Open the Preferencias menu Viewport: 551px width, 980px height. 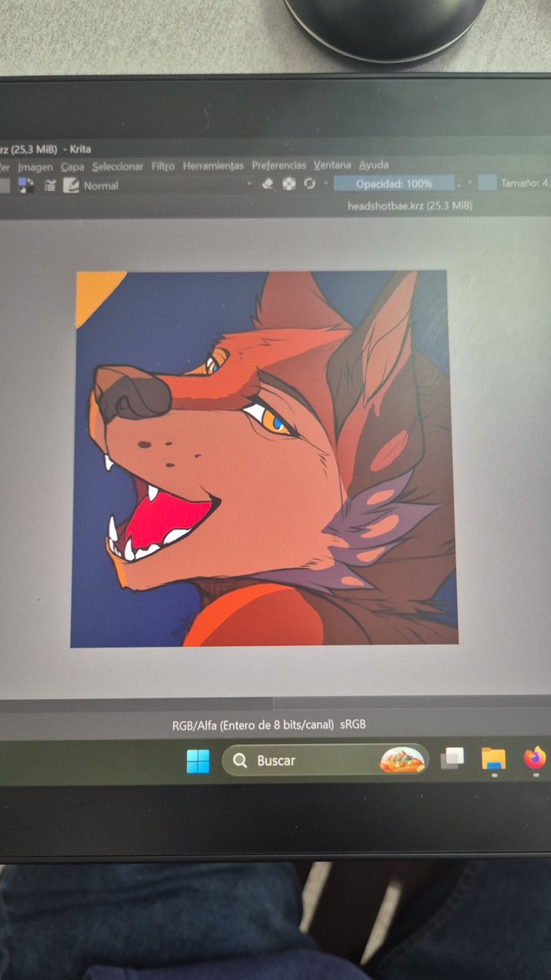279,165
